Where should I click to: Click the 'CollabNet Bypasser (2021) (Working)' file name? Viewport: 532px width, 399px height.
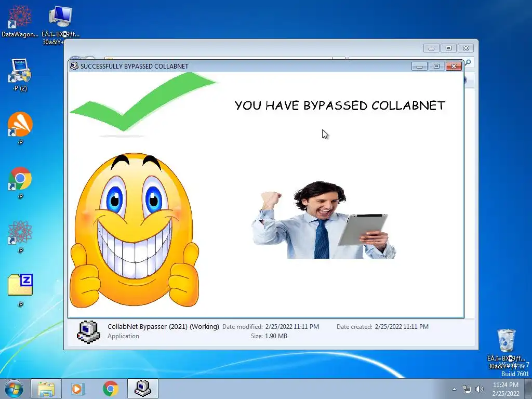163,326
